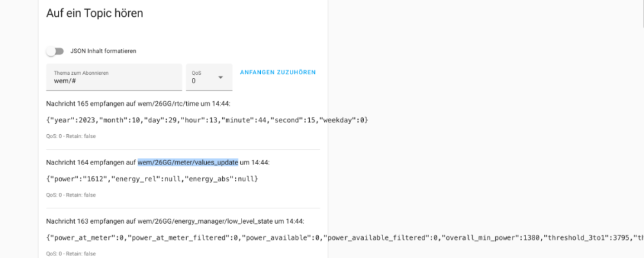Screen dimensions: 644x258
Task: Click the rtc/time JSON payload with year 2023
Action: pyautogui.click(x=207, y=120)
